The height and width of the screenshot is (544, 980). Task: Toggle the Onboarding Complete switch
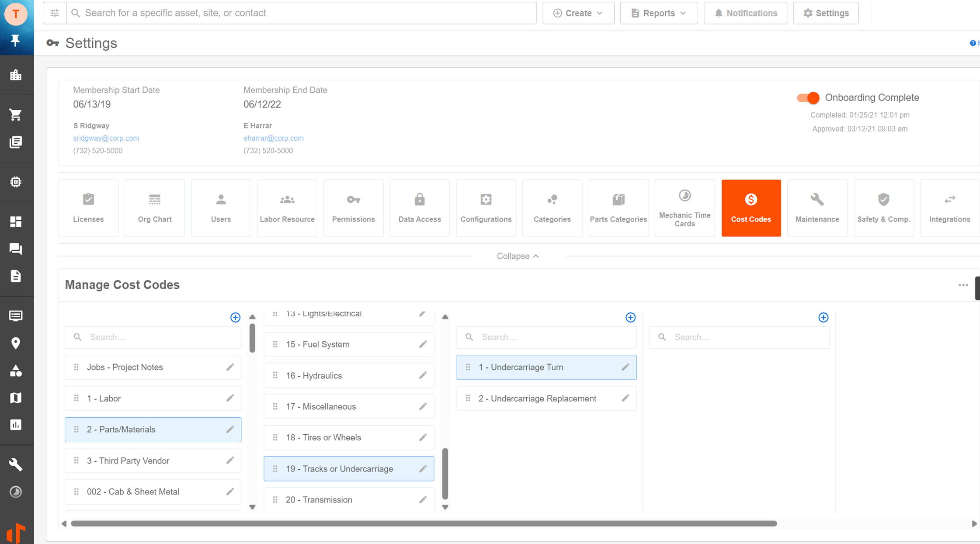808,98
